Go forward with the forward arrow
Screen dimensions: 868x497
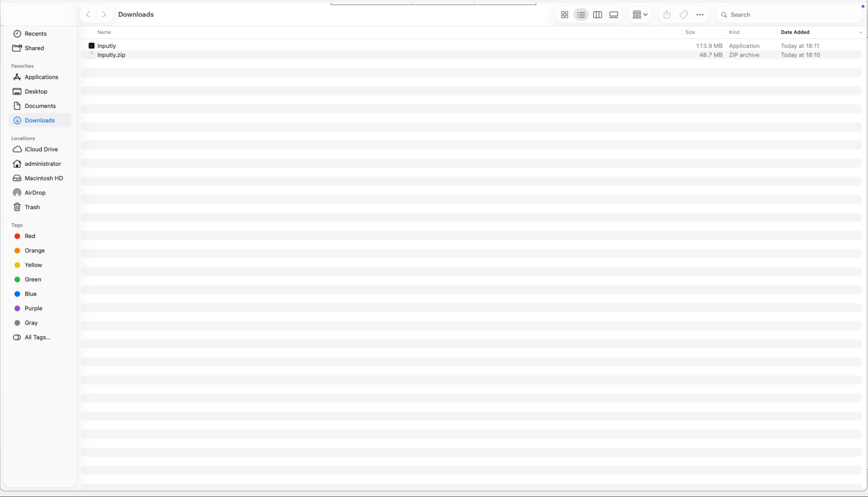pos(104,15)
